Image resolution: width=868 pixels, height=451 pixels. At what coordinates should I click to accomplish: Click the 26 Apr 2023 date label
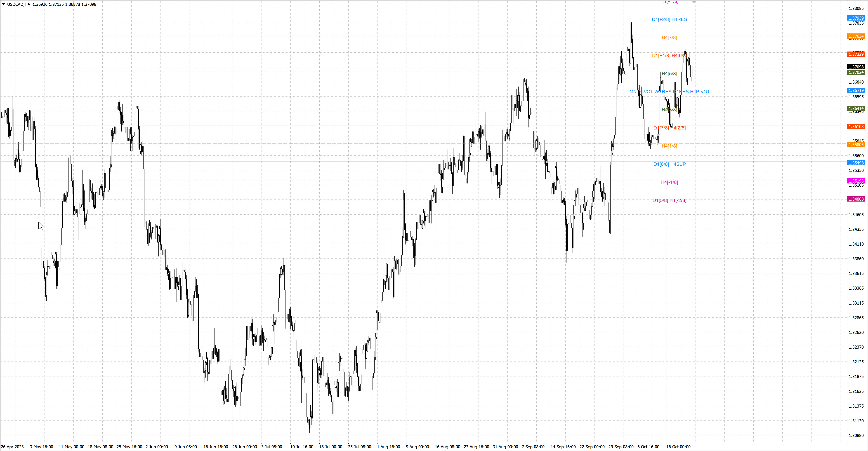click(x=12, y=447)
